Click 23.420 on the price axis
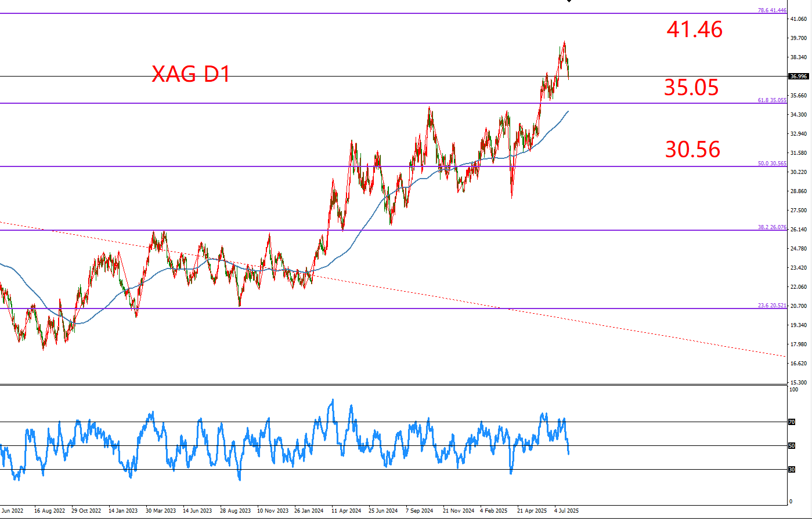Image resolution: width=812 pixels, height=519 pixels. (x=799, y=268)
